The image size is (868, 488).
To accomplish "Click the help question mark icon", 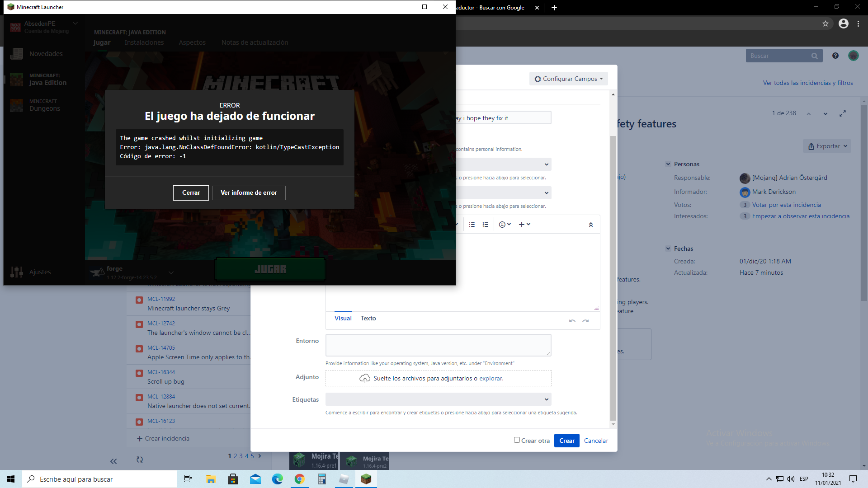I will (835, 56).
